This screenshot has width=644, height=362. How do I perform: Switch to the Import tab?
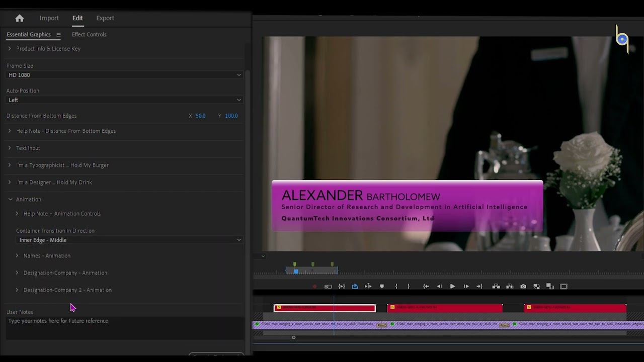coord(49,18)
